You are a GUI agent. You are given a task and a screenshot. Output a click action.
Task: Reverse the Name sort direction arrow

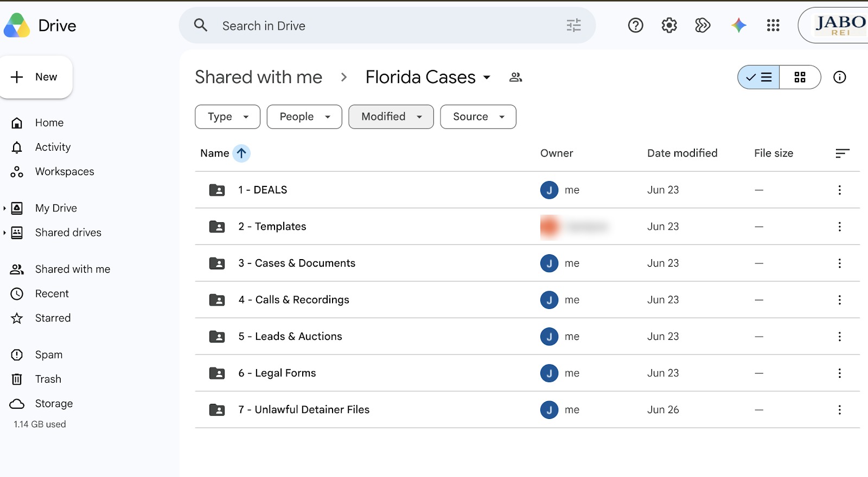click(241, 153)
